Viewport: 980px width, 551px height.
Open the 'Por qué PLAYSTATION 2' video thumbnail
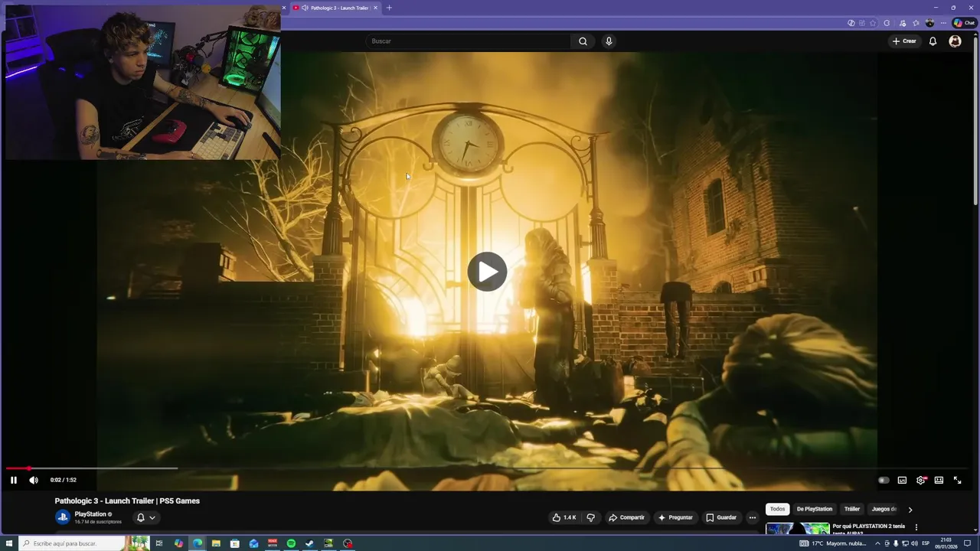[x=797, y=528]
